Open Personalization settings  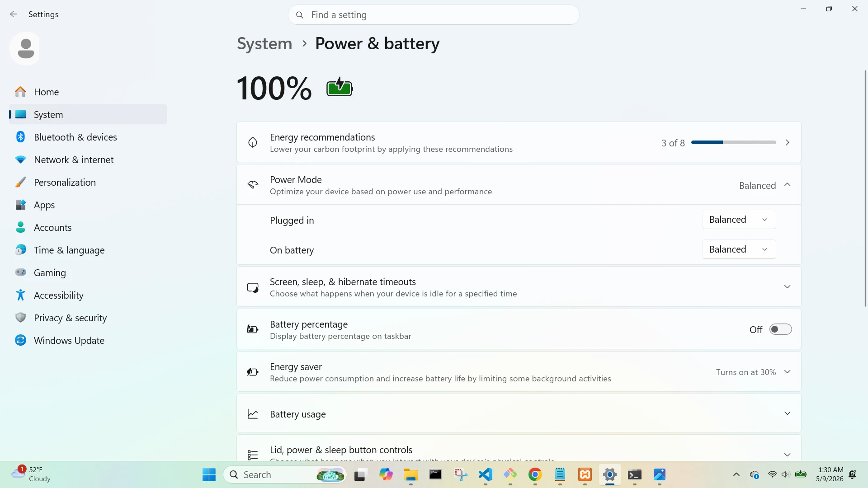(88, 182)
